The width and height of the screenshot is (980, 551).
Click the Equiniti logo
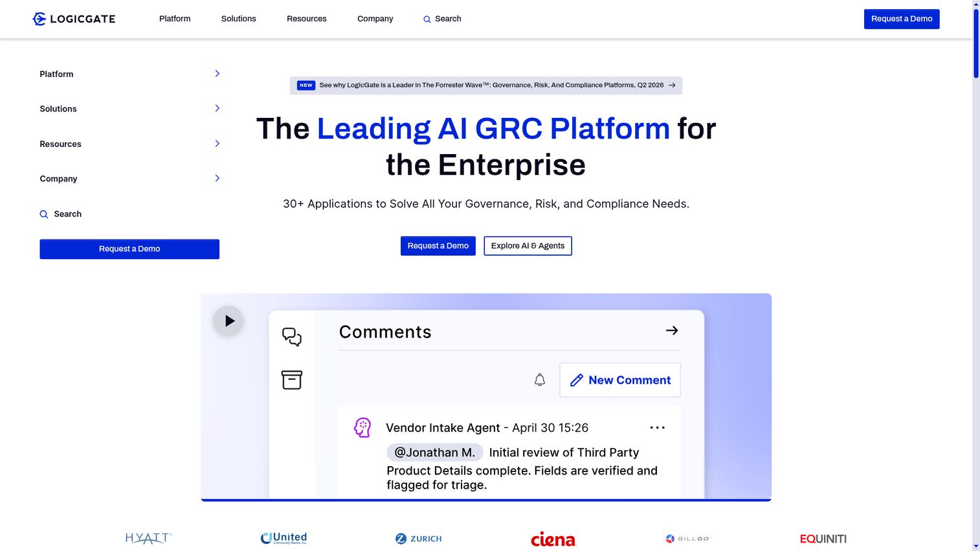(823, 539)
